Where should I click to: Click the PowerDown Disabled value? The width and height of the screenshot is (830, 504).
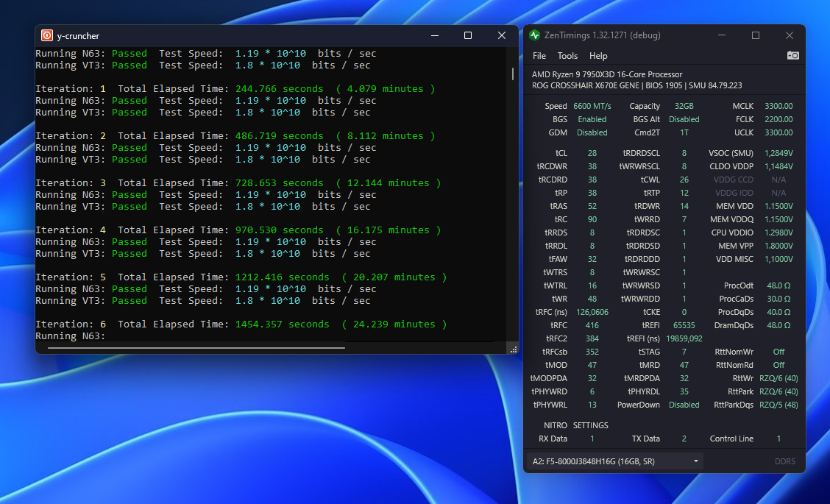coord(684,405)
